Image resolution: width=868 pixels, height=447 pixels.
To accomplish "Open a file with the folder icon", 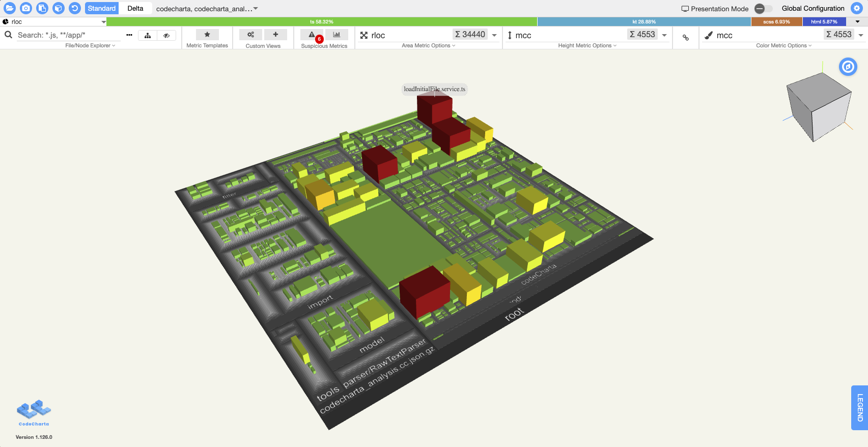I will click(x=10, y=8).
